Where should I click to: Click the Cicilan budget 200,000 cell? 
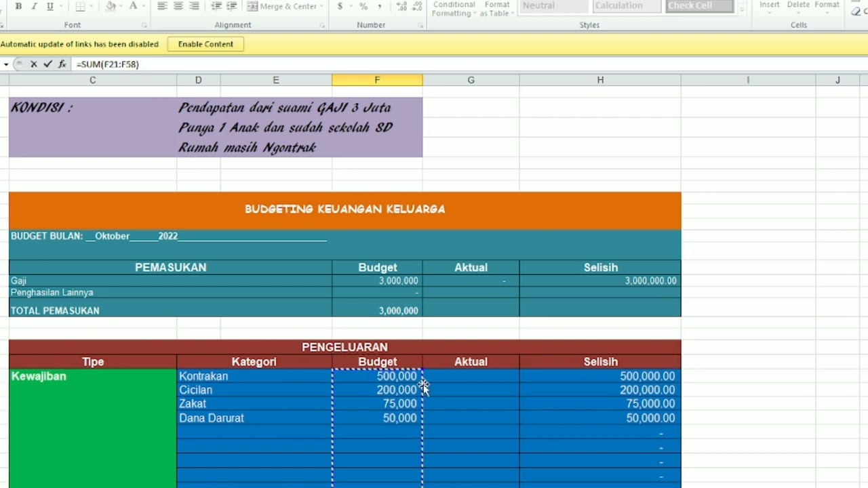[377, 390]
